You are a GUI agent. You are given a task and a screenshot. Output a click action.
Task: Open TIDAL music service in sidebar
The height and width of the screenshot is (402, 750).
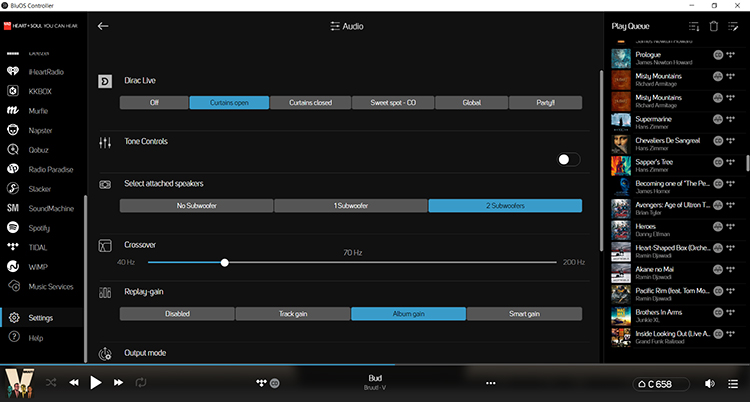click(x=38, y=247)
